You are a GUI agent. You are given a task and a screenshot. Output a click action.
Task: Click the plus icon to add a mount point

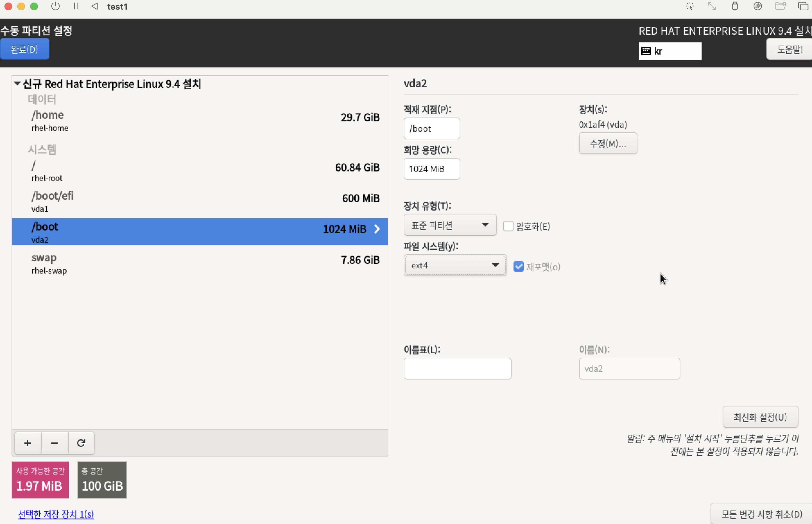(28, 443)
